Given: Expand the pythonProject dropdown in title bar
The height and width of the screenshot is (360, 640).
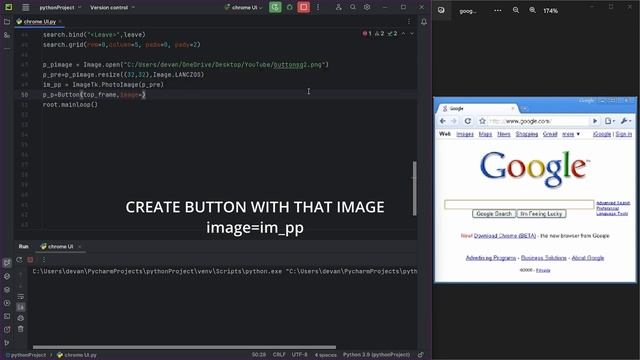Looking at the screenshot, I should (60, 7).
